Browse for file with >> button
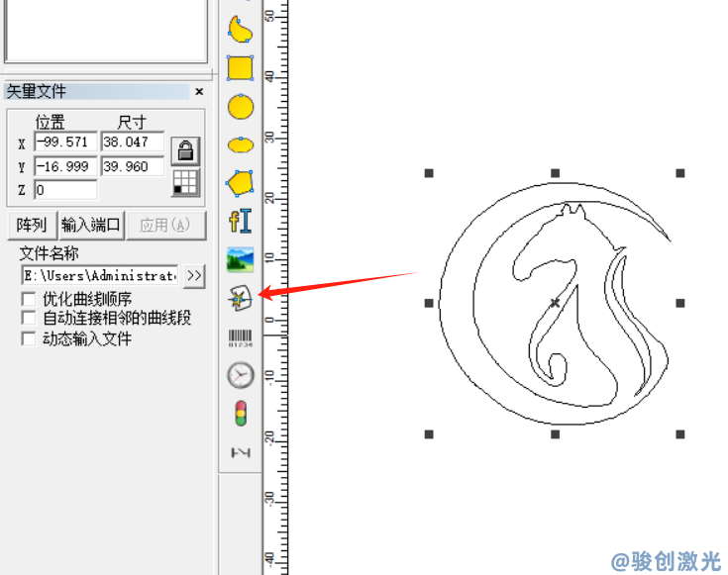The height and width of the screenshot is (575, 728). click(194, 276)
